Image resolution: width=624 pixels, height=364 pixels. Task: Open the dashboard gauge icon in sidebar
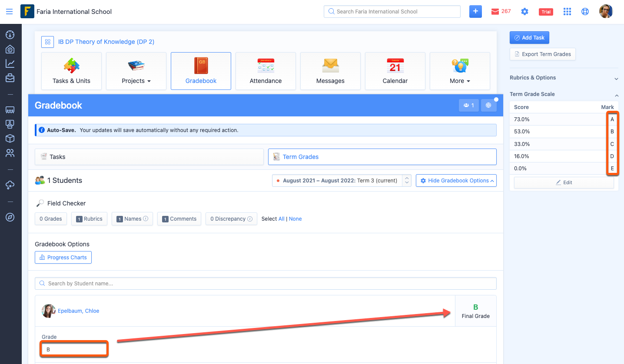(x=10, y=35)
